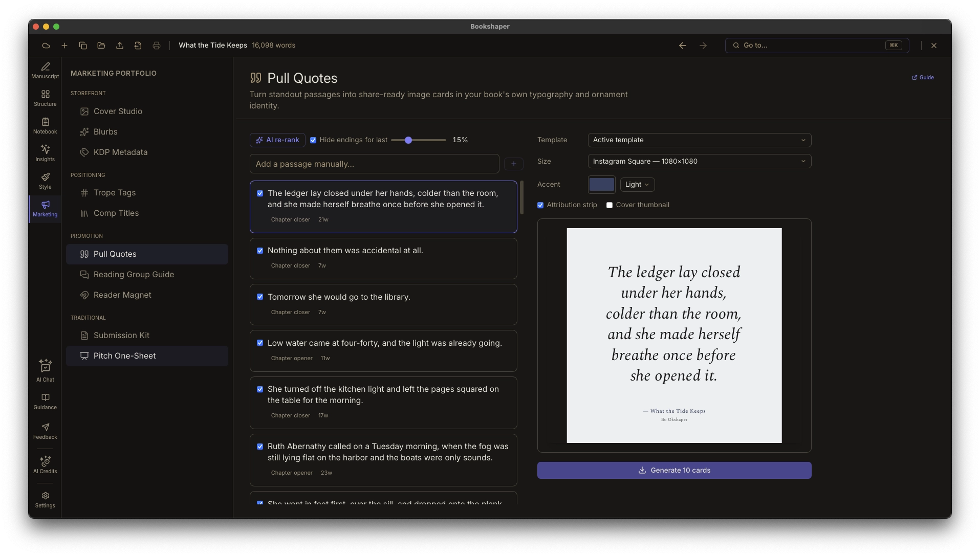Select Trope Tags in portfolio list
Image resolution: width=980 pixels, height=556 pixels.
tap(147, 193)
